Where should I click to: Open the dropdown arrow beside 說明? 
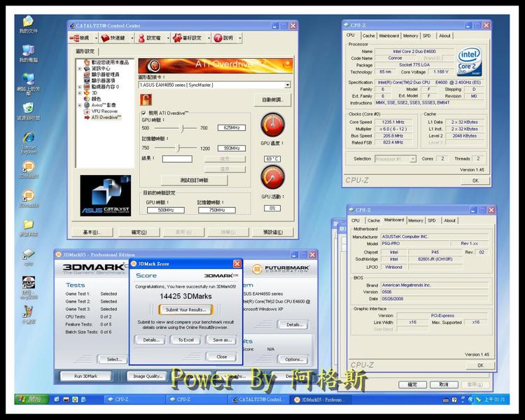(239, 38)
